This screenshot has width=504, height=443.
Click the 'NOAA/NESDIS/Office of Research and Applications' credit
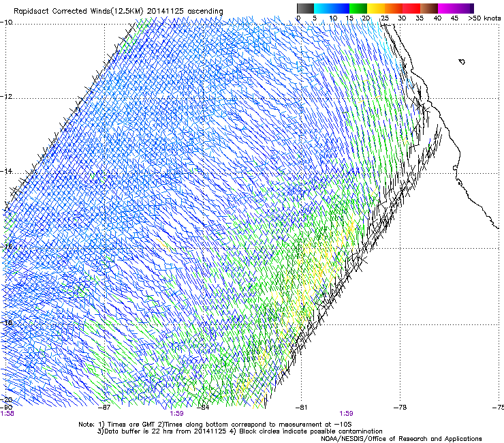401,439
